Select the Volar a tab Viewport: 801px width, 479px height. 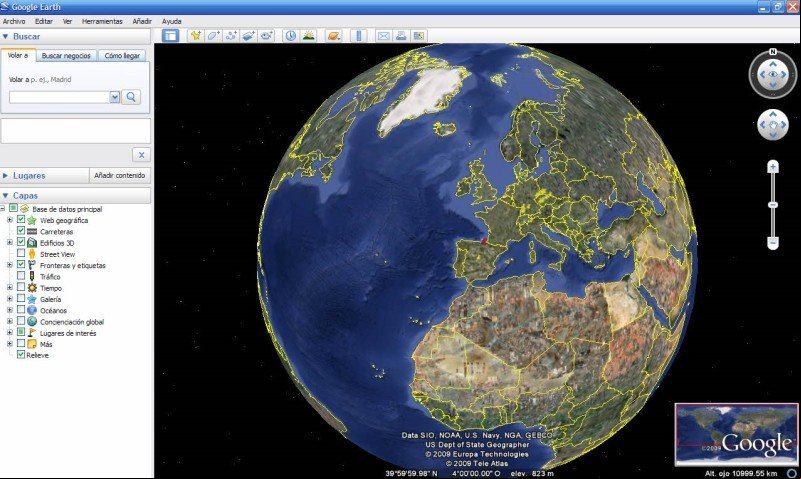[18, 55]
